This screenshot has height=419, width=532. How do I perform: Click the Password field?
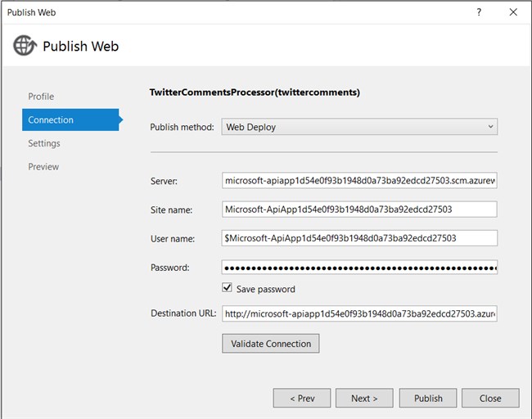click(x=359, y=268)
